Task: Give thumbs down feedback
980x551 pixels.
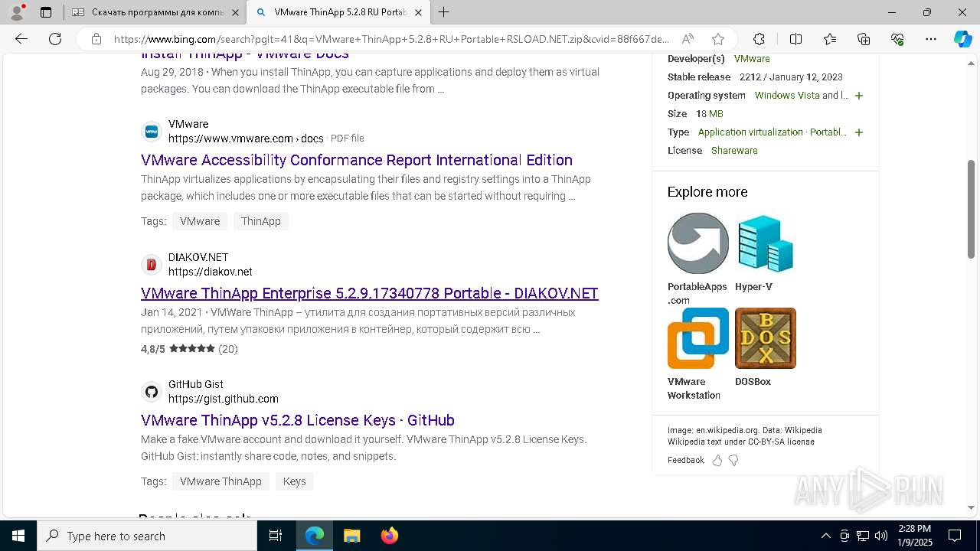Action: (733, 460)
